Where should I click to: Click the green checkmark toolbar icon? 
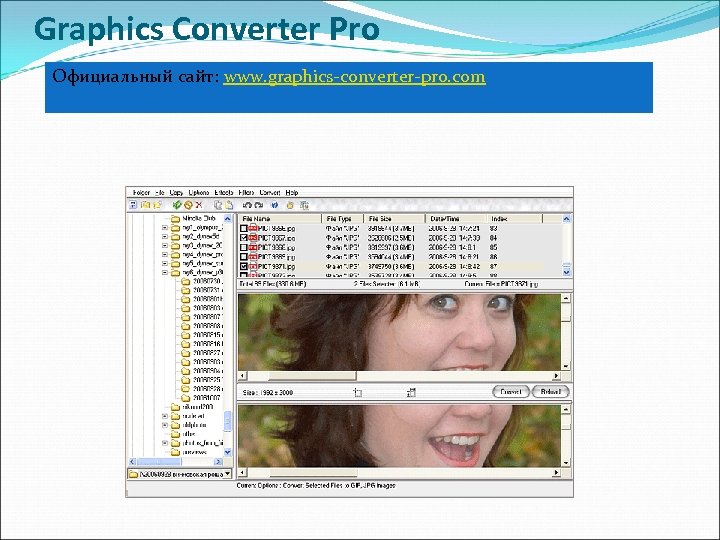[x=176, y=205]
